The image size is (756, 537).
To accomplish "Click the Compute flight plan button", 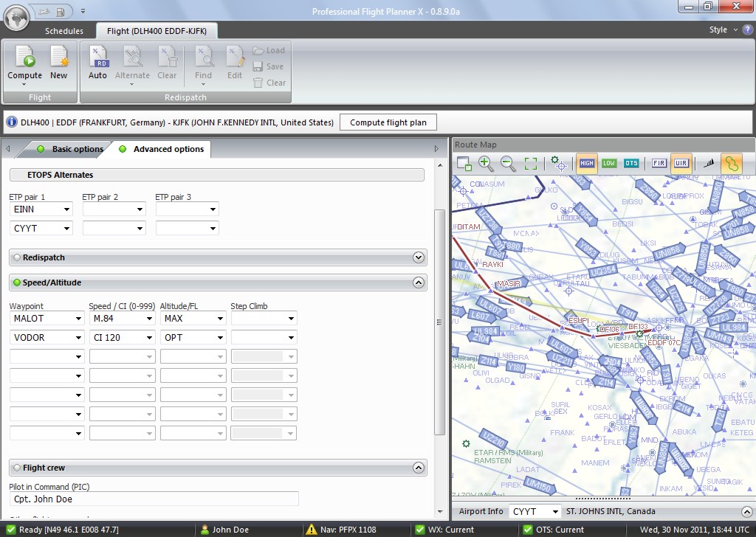I will pos(388,122).
